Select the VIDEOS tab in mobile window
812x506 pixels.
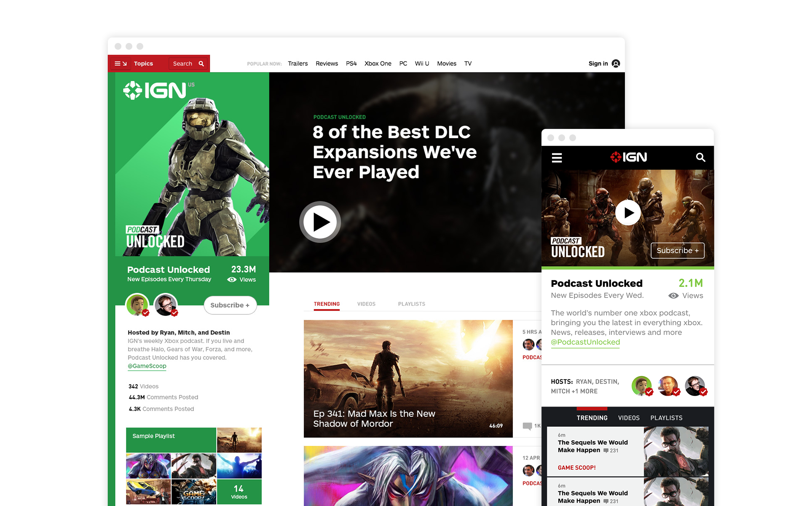pyautogui.click(x=629, y=418)
